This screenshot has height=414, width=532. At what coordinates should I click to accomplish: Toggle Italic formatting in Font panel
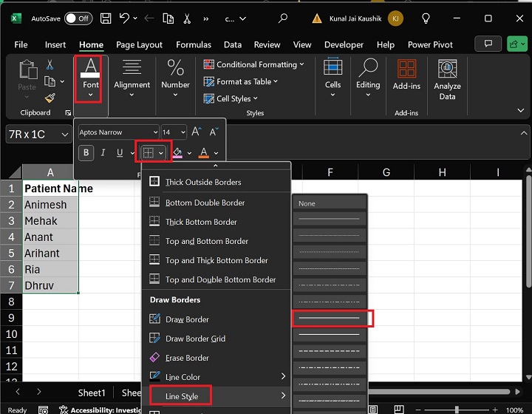[103, 153]
